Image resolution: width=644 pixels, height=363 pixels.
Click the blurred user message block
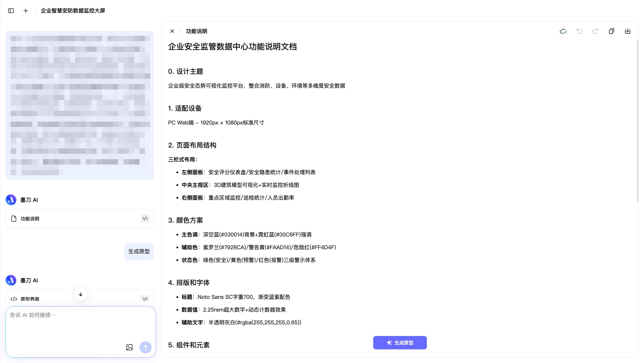coord(80,105)
